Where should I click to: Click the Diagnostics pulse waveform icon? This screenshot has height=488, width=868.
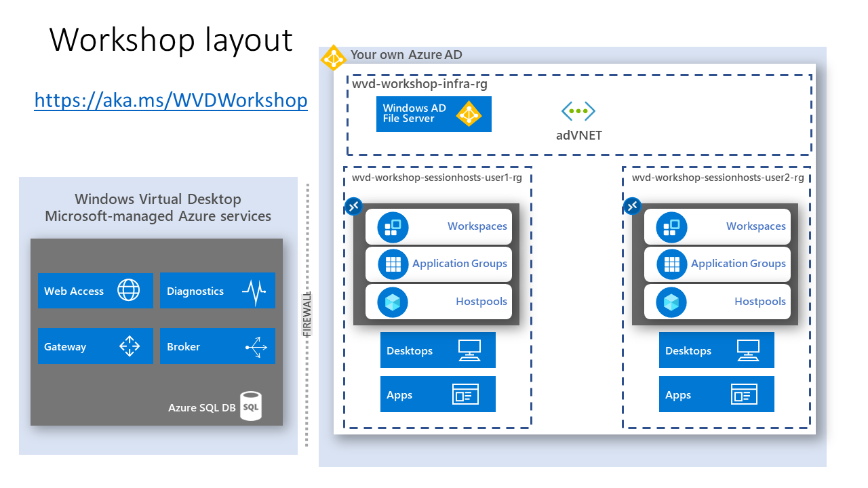pos(256,290)
